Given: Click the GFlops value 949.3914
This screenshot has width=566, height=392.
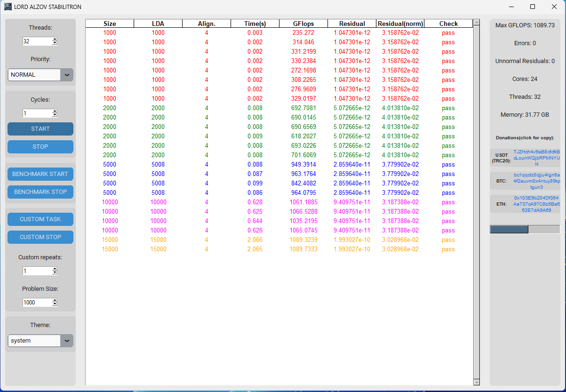Looking at the screenshot, I should 303,165.
